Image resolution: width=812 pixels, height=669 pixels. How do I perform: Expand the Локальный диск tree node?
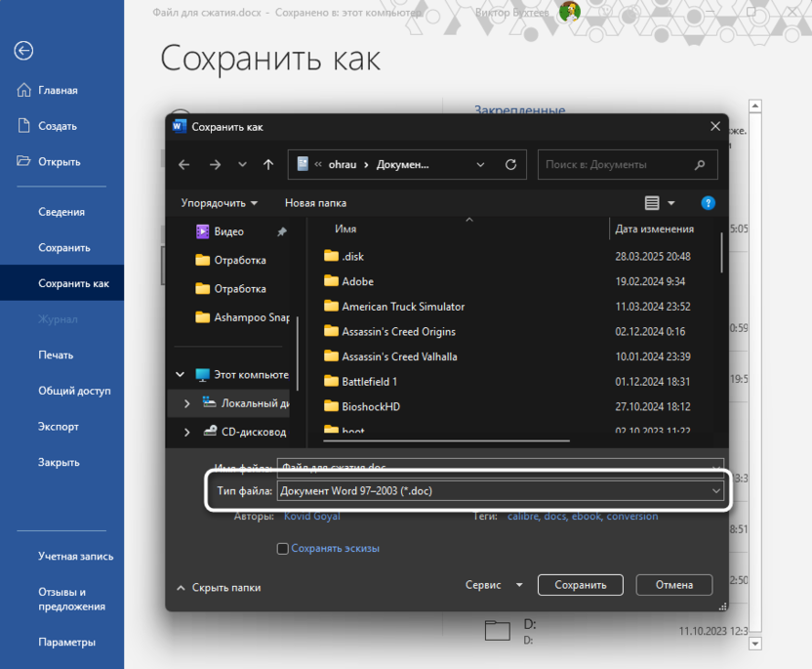(x=186, y=403)
